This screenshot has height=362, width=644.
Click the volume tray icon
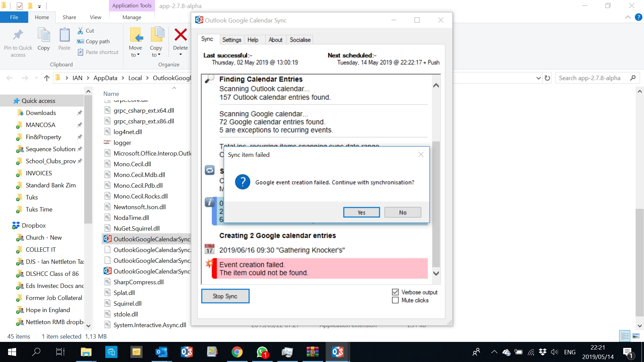click(x=554, y=352)
